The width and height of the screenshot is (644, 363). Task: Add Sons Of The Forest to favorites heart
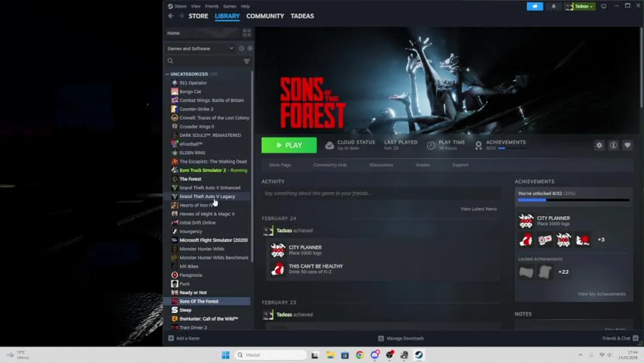627,145
